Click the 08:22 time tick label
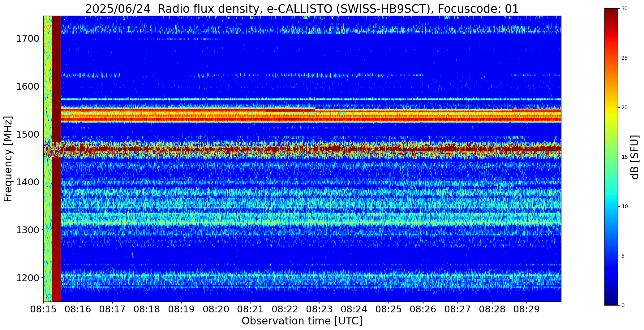 (285, 309)
